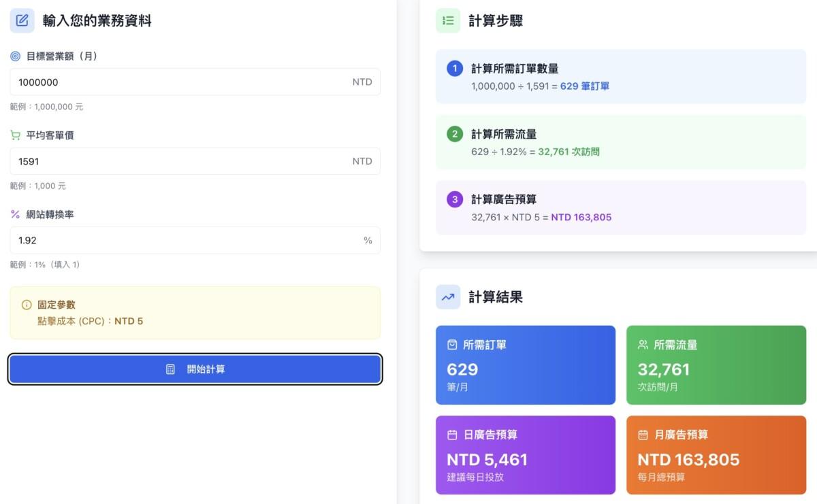Click the calendar icon in 月廣告預算 card
The image size is (817, 504).
(643, 435)
